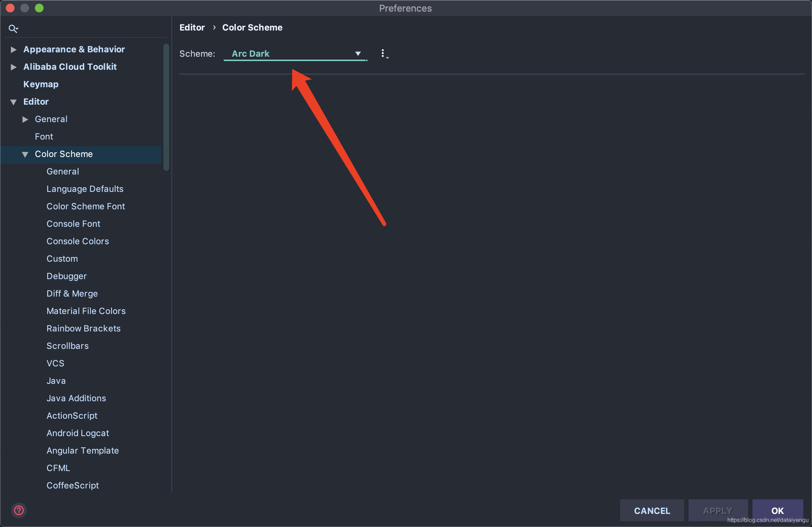Select the Custom color scheme option
The height and width of the screenshot is (527, 812).
pyautogui.click(x=62, y=258)
